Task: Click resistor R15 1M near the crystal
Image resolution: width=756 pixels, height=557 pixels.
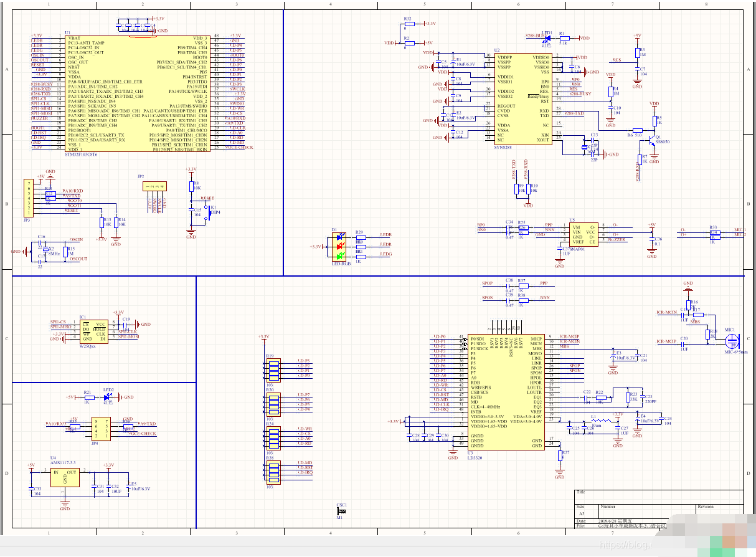Action: pos(64,252)
